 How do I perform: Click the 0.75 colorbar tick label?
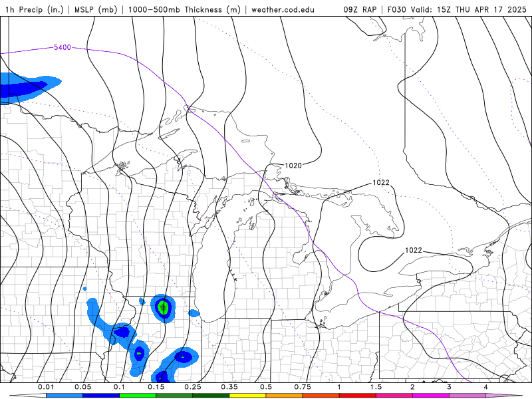[x=303, y=387]
